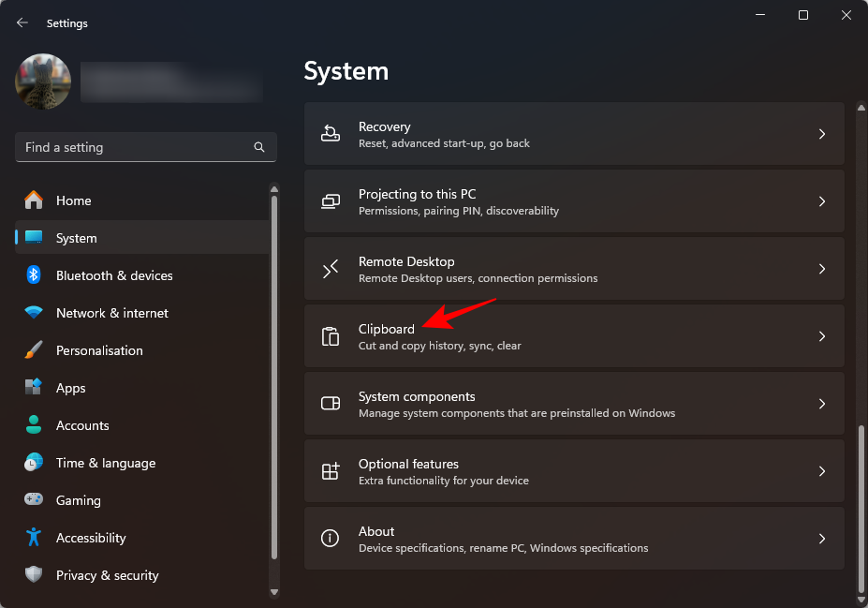
Task: Open the About chevron arrow
Action: [x=821, y=539]
